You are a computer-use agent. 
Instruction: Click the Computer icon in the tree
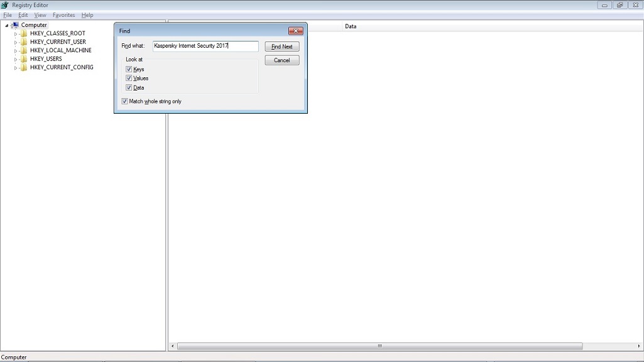16,25
